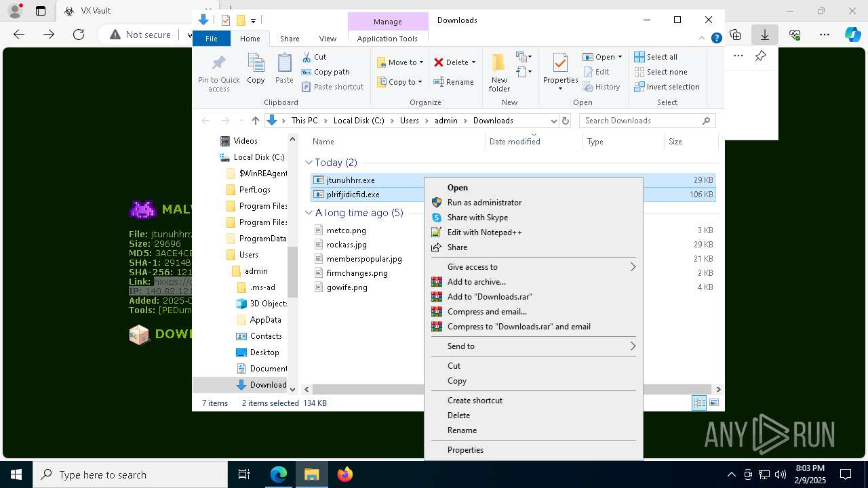Click the Paste ribbon icon
Image resolution: width=868 pixels, height=488 pixels.
(x=284, y=64)
